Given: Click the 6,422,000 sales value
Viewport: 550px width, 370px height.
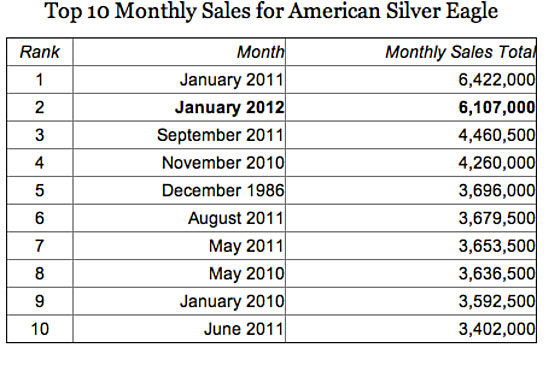Looking at the screenshot, I should [x=497, y=80].
